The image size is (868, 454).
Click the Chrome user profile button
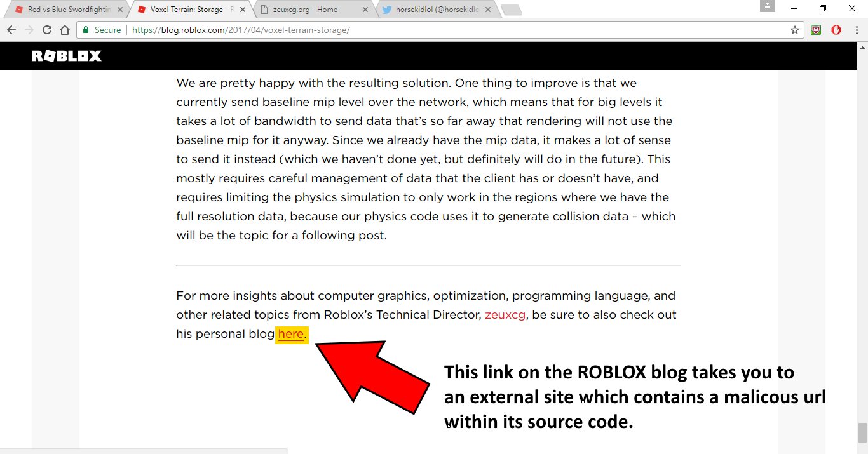(768, 6)
